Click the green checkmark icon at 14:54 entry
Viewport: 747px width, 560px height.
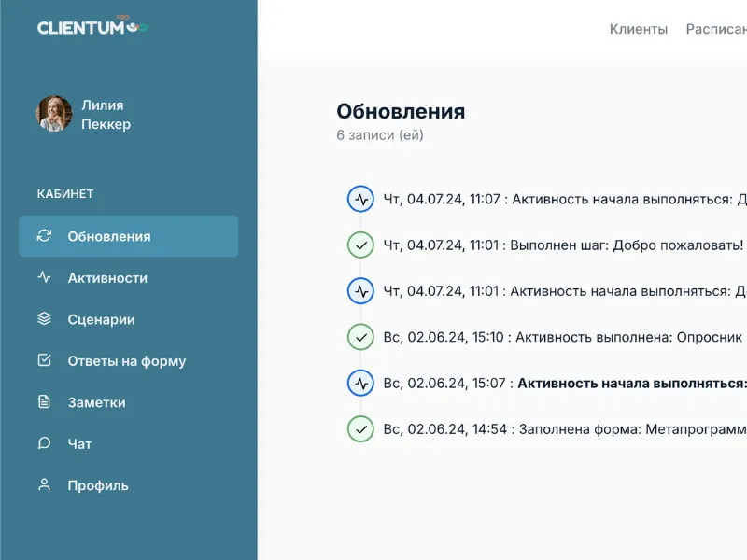360,429
